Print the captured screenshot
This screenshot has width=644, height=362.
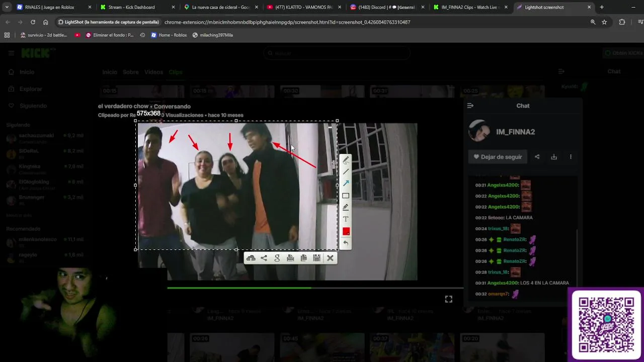tap(290, 258)
